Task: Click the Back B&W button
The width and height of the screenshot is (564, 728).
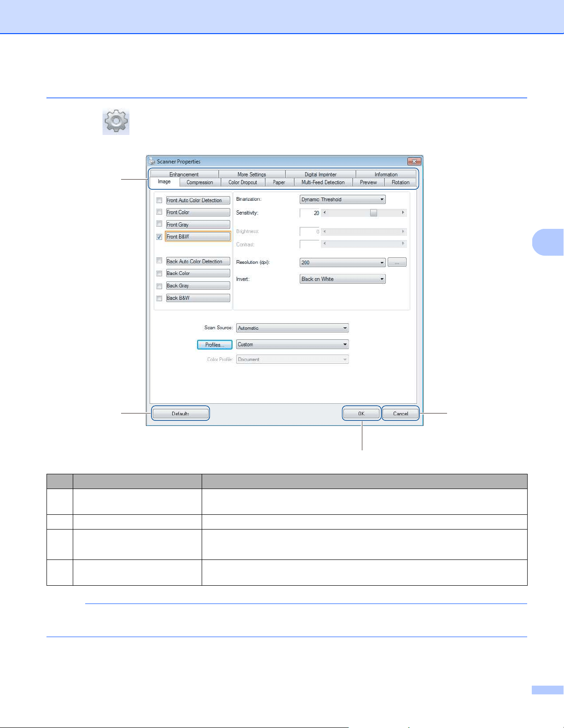Action: click(198, 298)
